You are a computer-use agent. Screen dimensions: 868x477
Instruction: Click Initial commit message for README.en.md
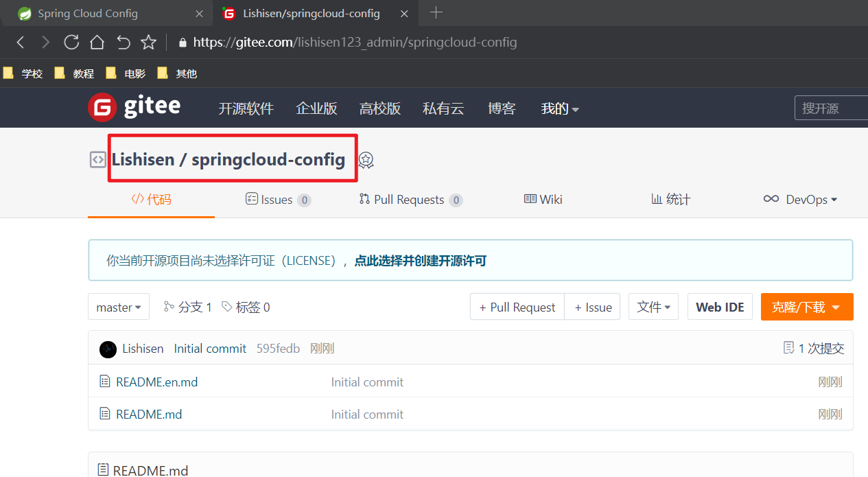point(367,382)
